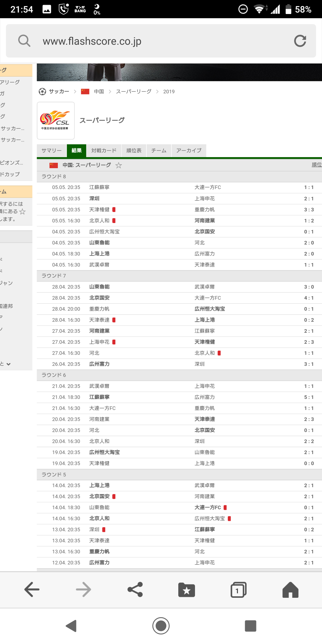Open the tab switcher icon
322x644 pixels.
click(238, 589)
